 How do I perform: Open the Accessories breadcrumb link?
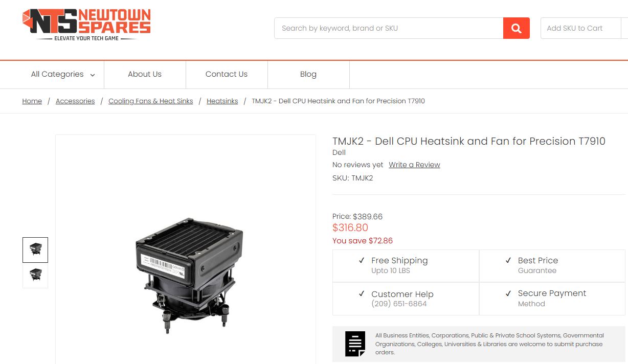pyautogui.click(x=75, y=101)
